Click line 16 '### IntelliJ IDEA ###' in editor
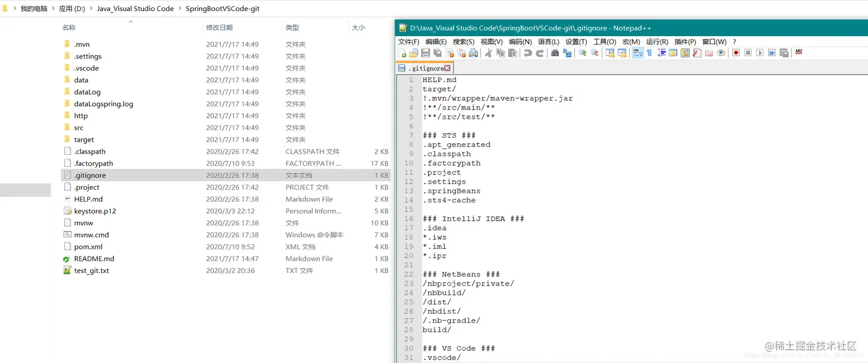The height and width of the screenshot is (363, 868). tap(473, 218)
